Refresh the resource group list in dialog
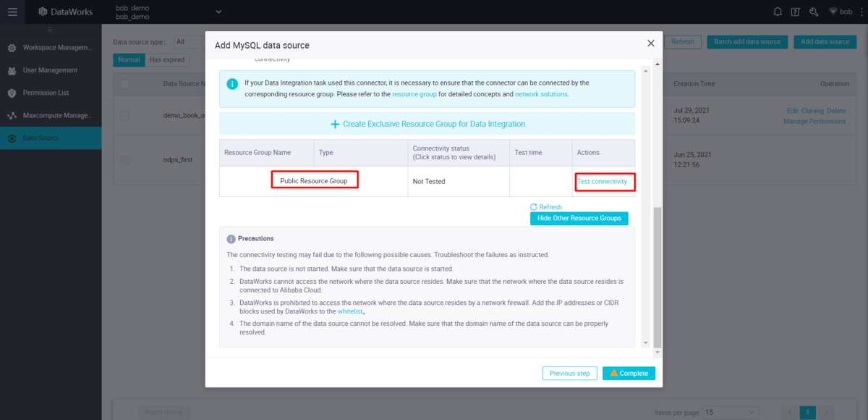The image size is (868, 420). [546, 207]
